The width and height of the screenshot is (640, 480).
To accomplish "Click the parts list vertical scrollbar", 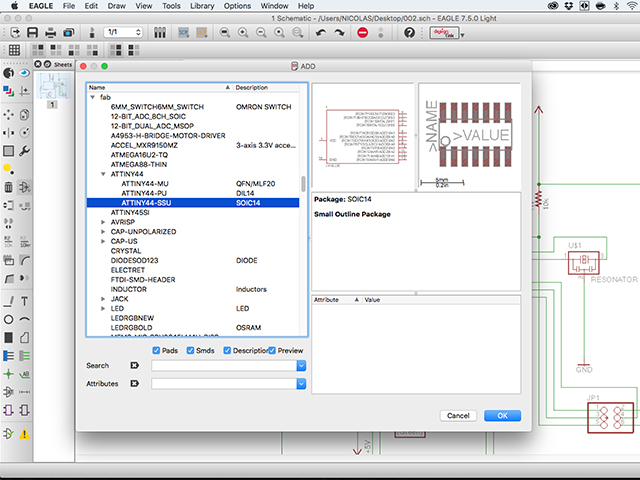I will coord(303,184).
